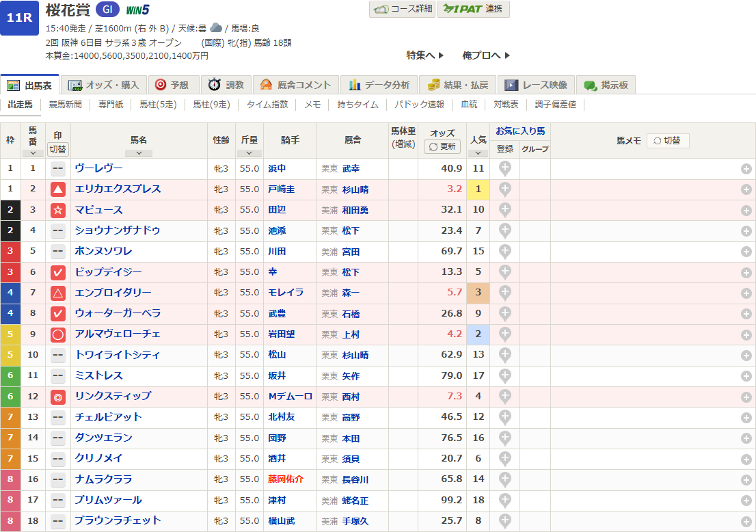Click オッズ 更新 refresh button
Image resolution: width=756 pixels, height=532 pixels.
point(442,147)
